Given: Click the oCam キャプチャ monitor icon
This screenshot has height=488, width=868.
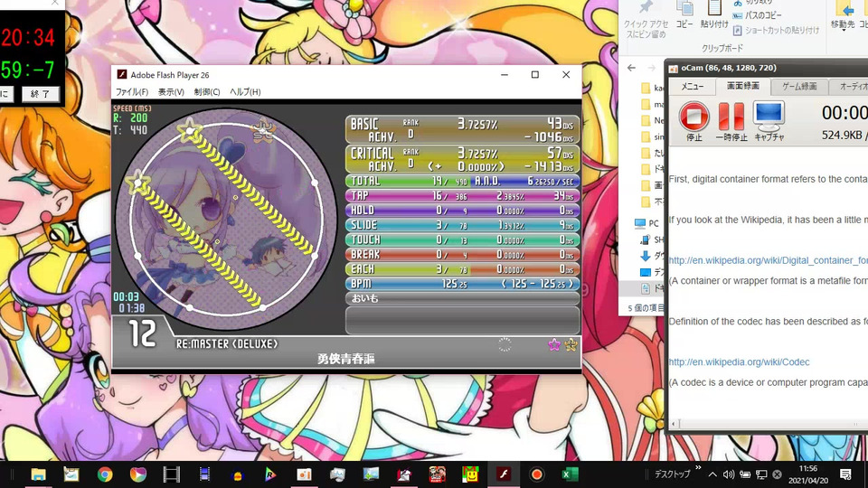Looking at the screenshot, I should coord(769,121).
